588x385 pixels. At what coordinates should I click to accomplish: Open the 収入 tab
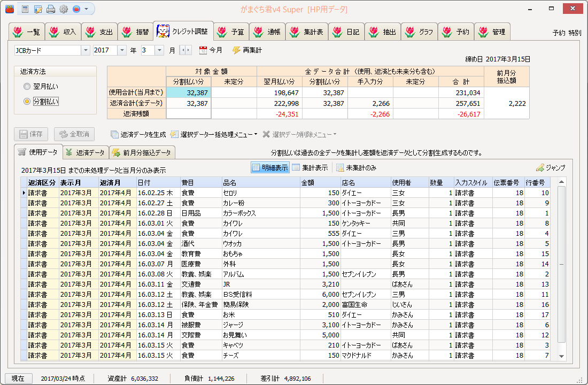[63, 32]
